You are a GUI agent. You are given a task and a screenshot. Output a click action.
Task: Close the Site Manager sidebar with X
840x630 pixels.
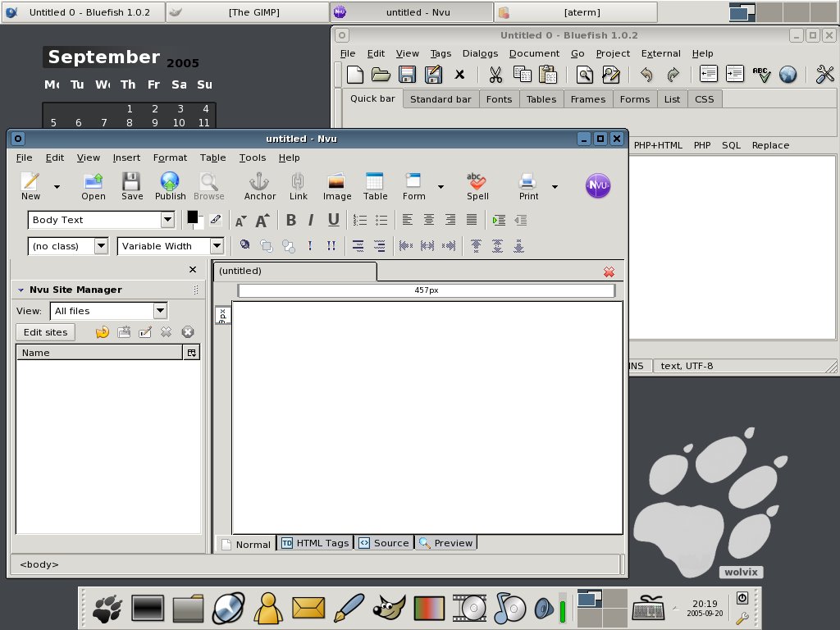point(193,269)
